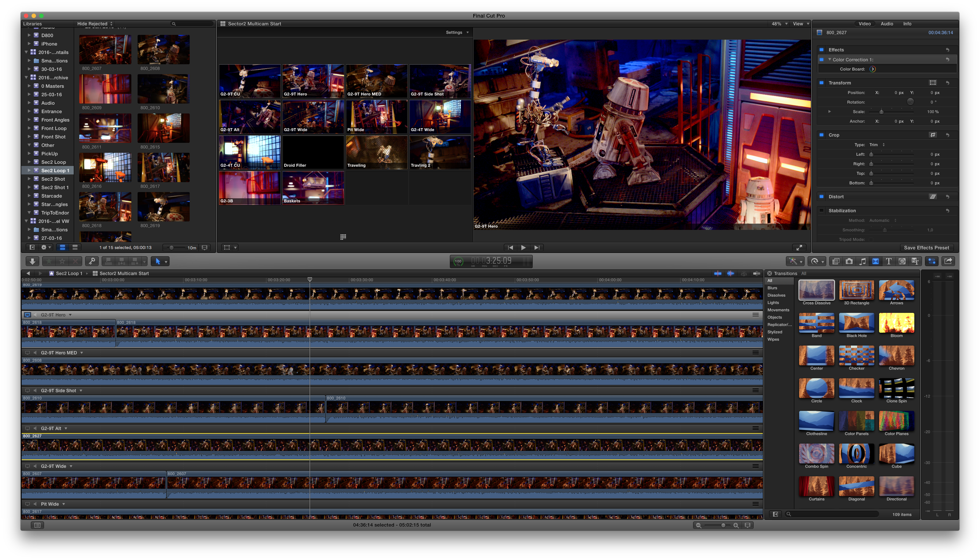Select the Dissolves transitions category

pos(776,295)
